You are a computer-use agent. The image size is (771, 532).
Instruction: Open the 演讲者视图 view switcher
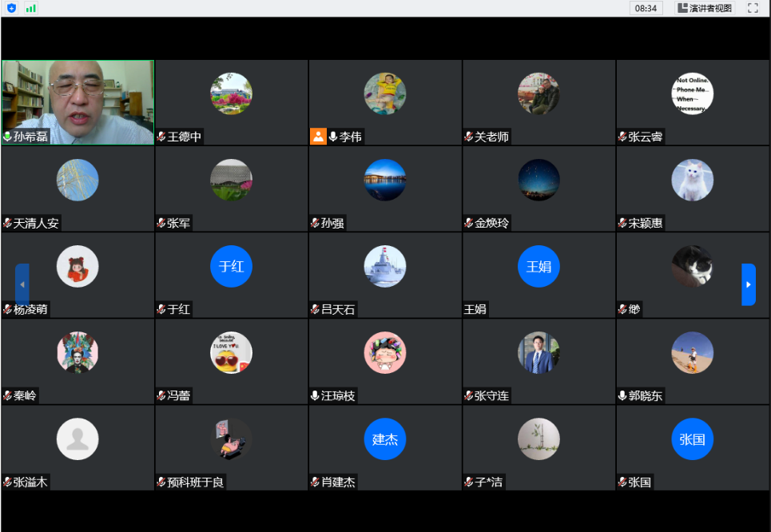(705, 8)
